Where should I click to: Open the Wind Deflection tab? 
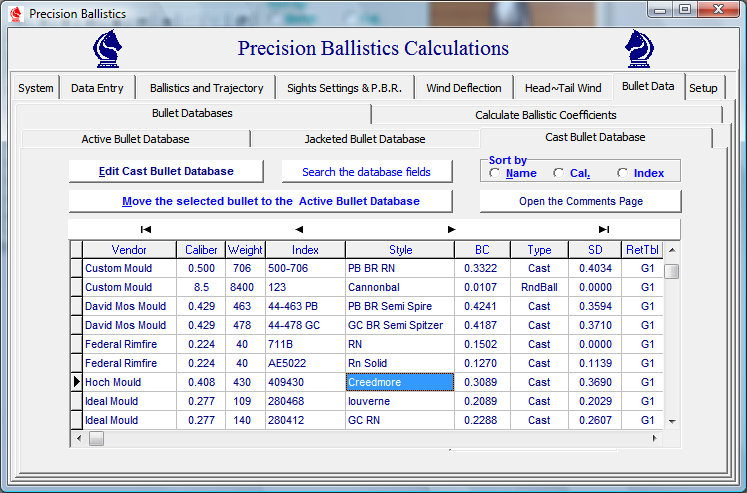click(x=463, y=88)
